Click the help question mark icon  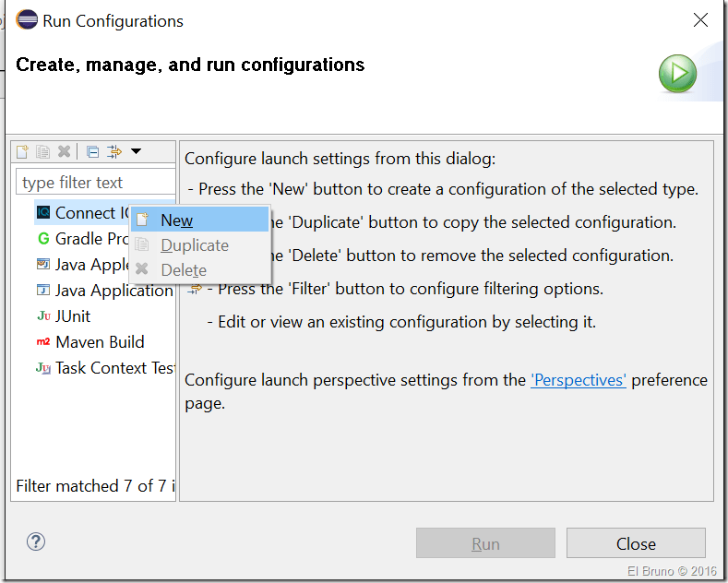[36, 541]
